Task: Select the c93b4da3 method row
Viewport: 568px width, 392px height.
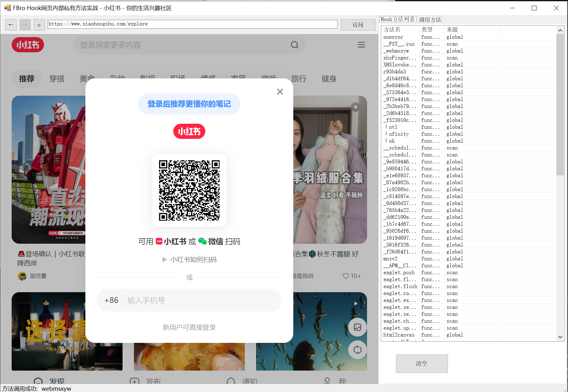Action: click(468, 72)
